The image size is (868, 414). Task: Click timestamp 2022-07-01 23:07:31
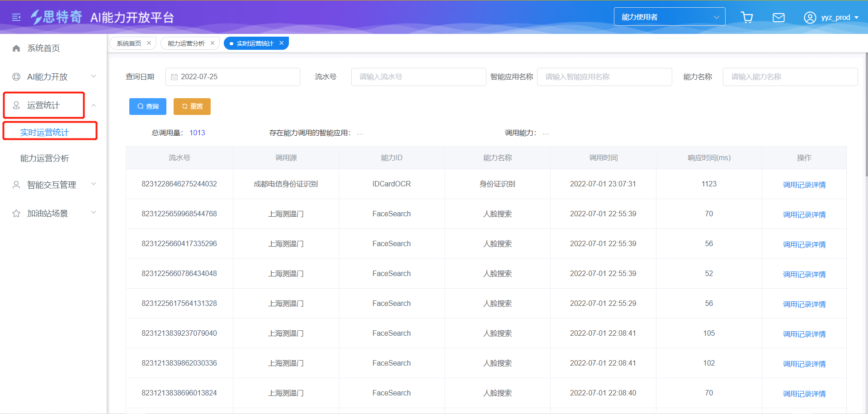[x=603, y=184]
